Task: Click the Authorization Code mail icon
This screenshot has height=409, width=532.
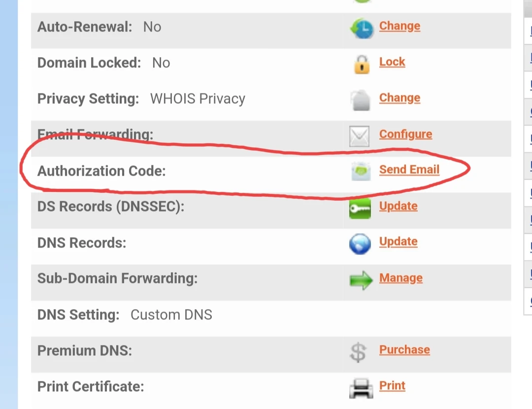Action: pyautogui.click(x=361, y=172)
